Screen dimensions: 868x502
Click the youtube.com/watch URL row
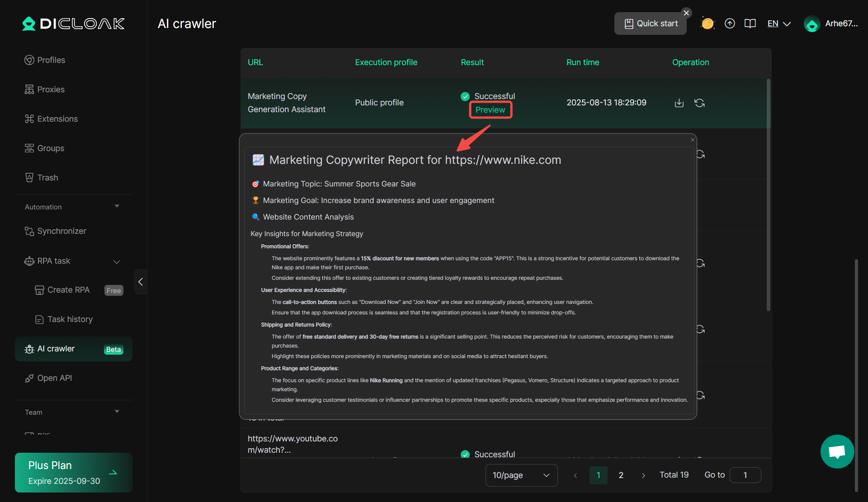pyautogui.click(x=292, y=444)
